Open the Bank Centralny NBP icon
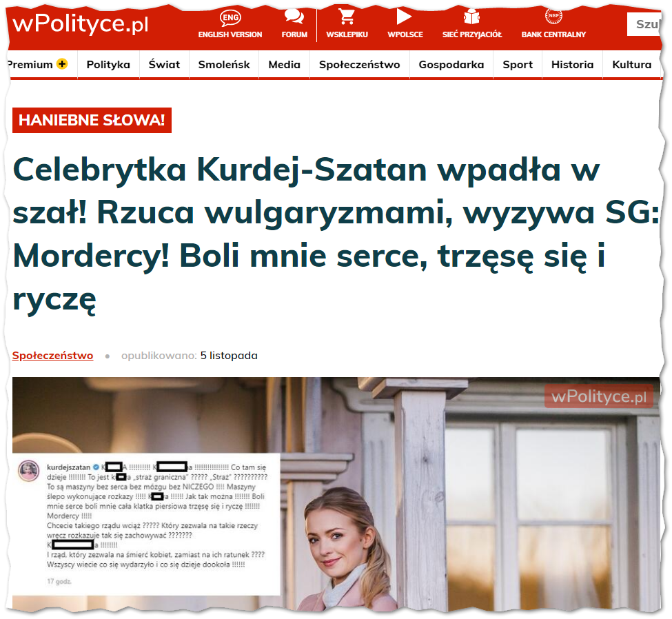 point(553,16)
